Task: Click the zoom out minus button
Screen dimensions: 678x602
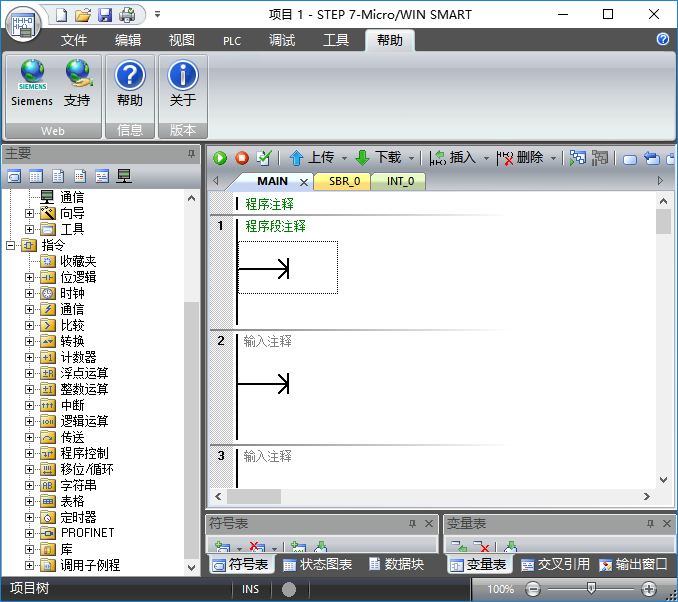Action: 533,589
